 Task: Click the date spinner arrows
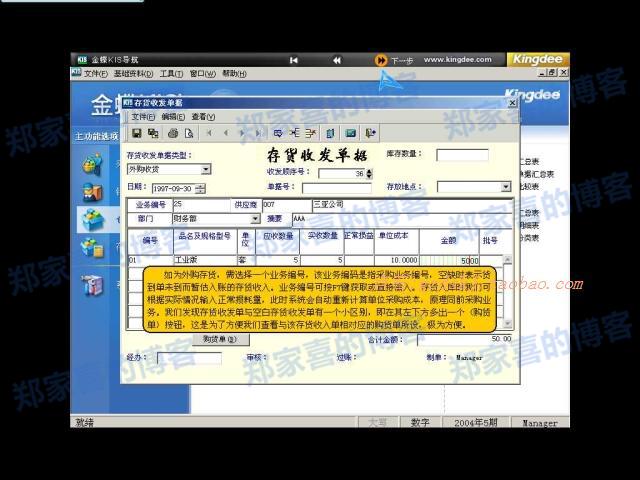pos(200,189)
